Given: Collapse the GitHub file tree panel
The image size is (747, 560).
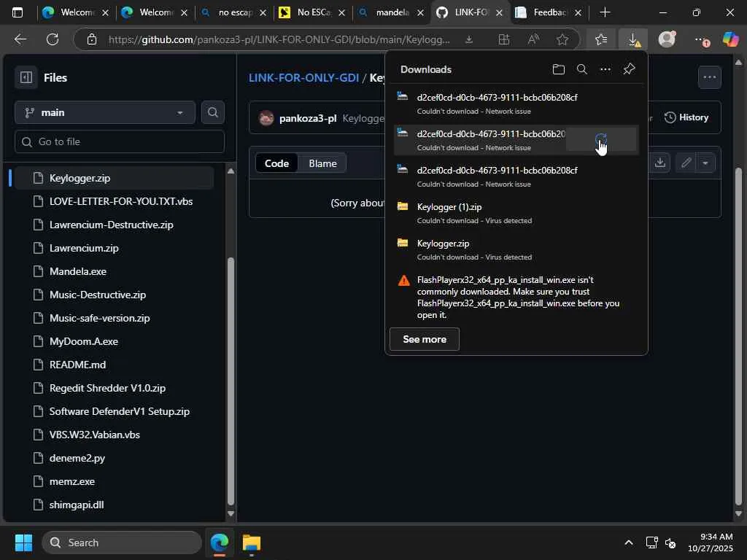Looking at the screenshot, I should click(26, 77).
